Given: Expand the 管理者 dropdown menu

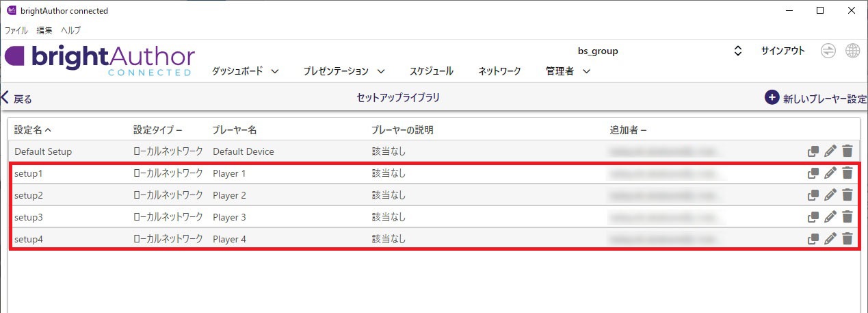Looking at the screenshot, I should pos(568,71).
